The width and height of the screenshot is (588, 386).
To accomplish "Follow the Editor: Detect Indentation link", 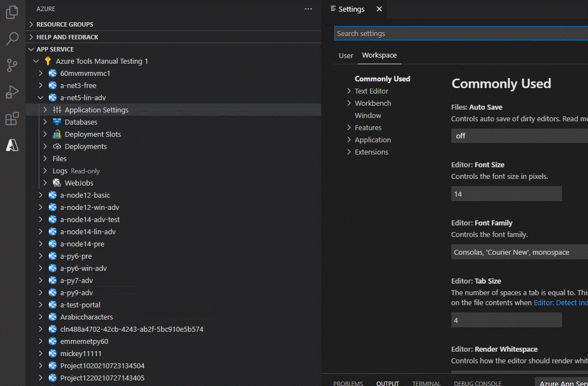I will pyautogui.click(x=561, y=302).
